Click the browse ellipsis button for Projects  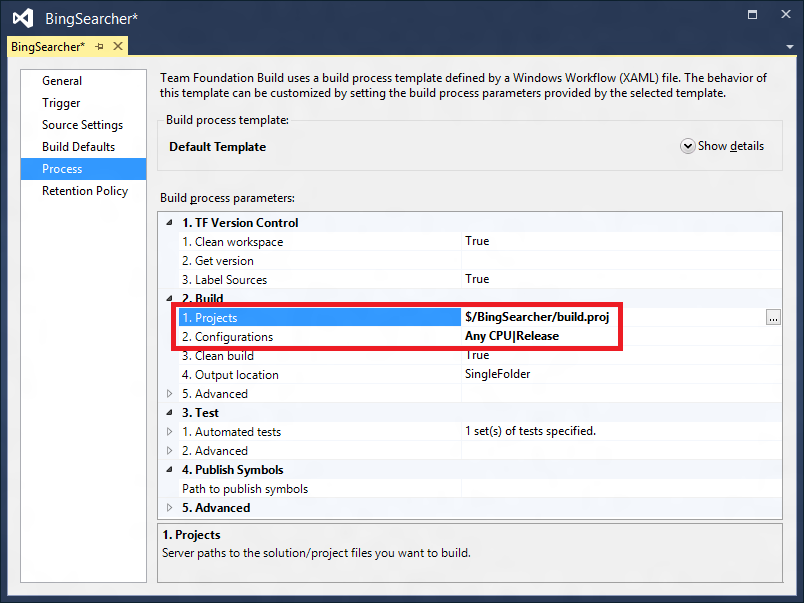[x=773, y=317]
